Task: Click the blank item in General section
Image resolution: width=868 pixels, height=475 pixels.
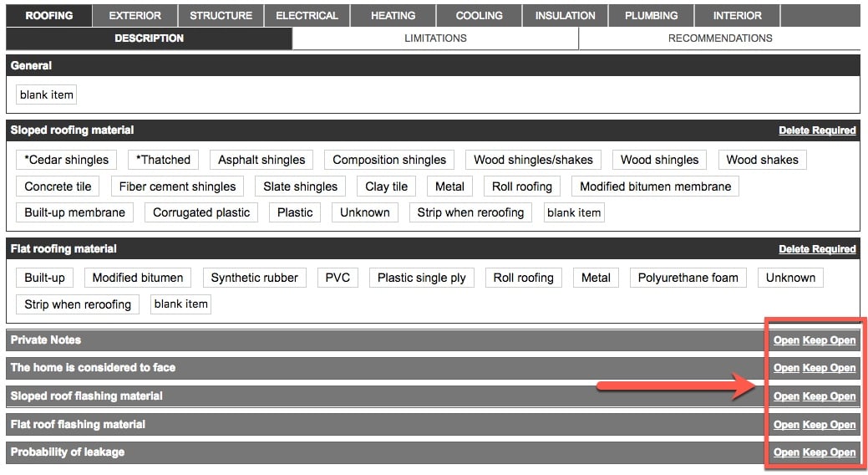Action: point(47,94)
